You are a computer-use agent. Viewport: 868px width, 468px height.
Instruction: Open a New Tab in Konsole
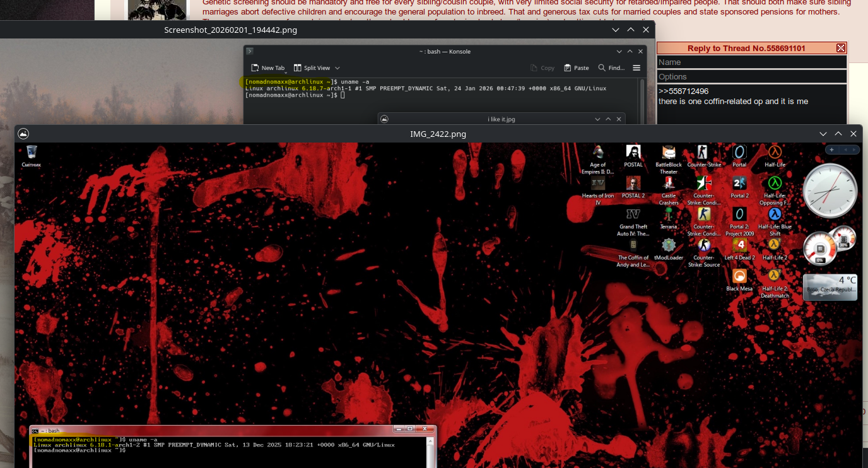(268, 67)
